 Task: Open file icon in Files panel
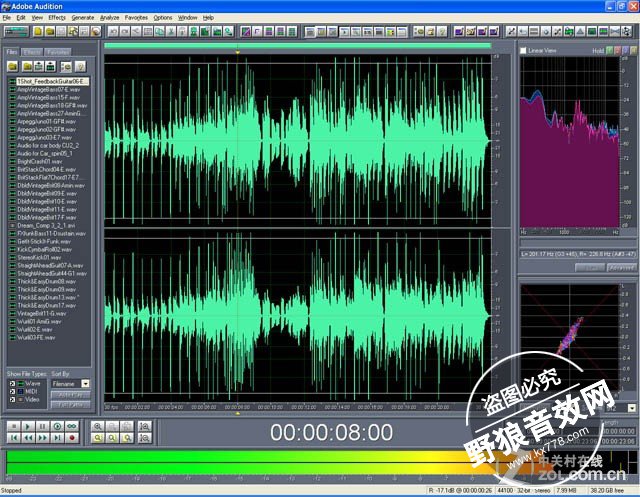(x=13, y=66)
